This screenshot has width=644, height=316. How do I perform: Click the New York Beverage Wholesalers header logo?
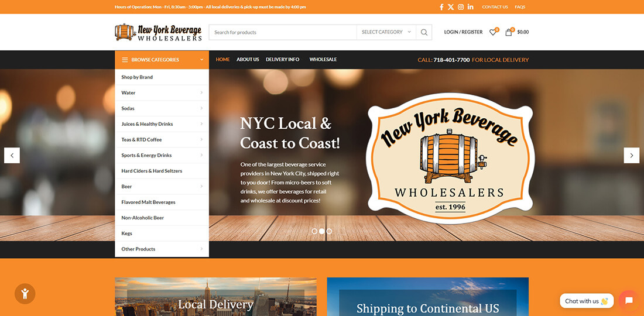158,32
